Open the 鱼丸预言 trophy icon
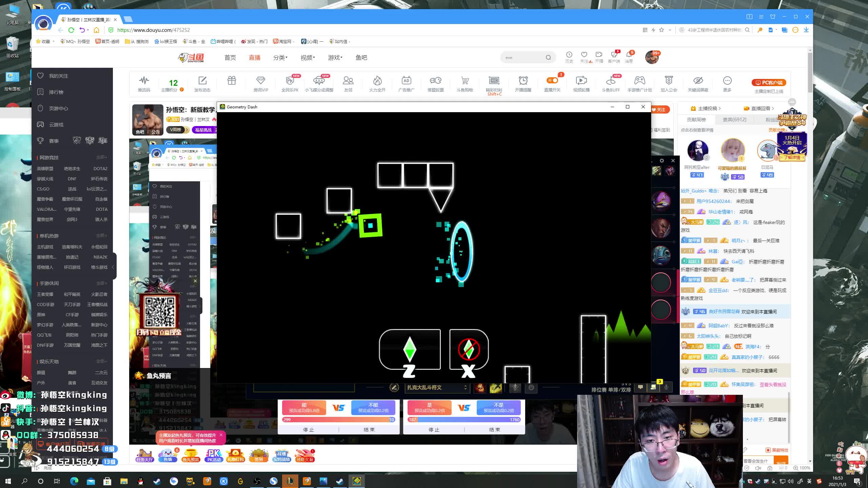 click(191, 455)
